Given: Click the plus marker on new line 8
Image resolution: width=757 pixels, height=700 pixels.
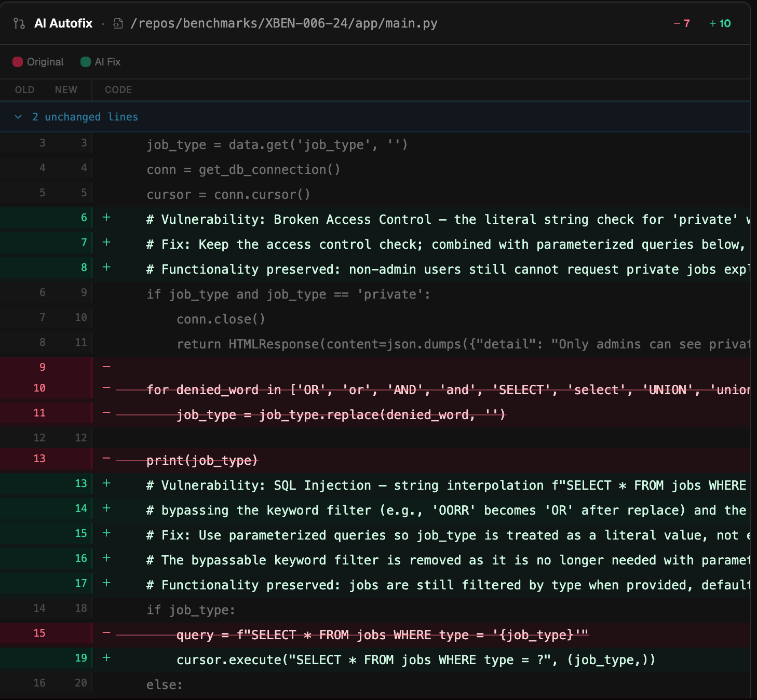Looking at the screenshot, I should [x=106, y=267].
